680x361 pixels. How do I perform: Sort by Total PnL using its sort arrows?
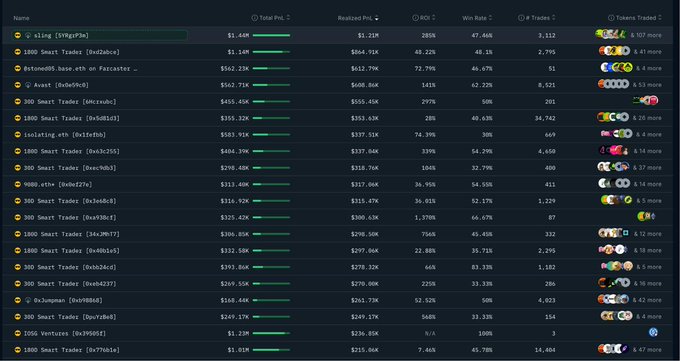tap(288, 18)
